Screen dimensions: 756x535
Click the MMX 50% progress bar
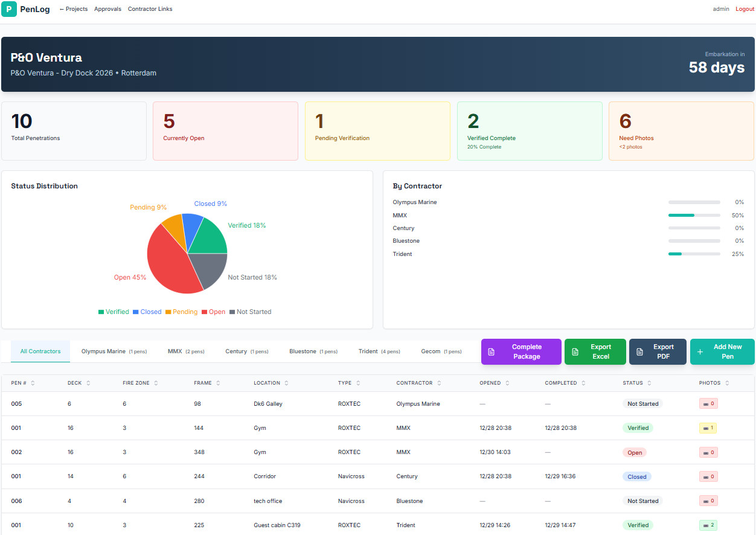[x=693, y=215]
